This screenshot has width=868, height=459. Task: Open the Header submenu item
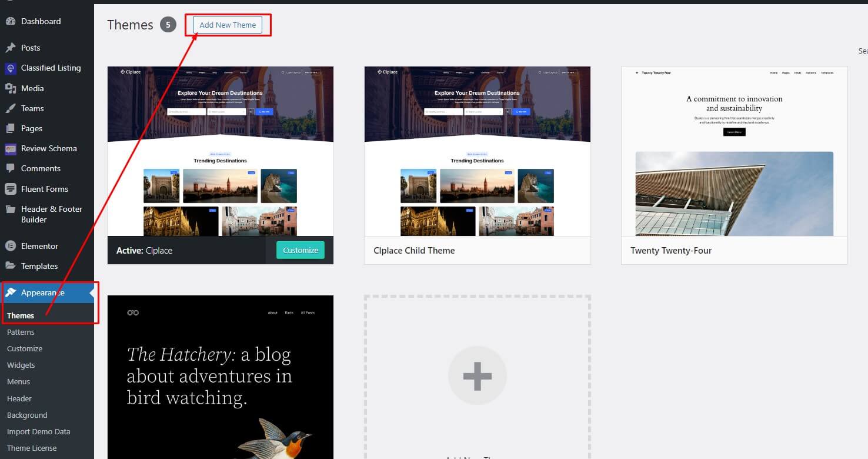pyautogui.click(x=19, y=398)
